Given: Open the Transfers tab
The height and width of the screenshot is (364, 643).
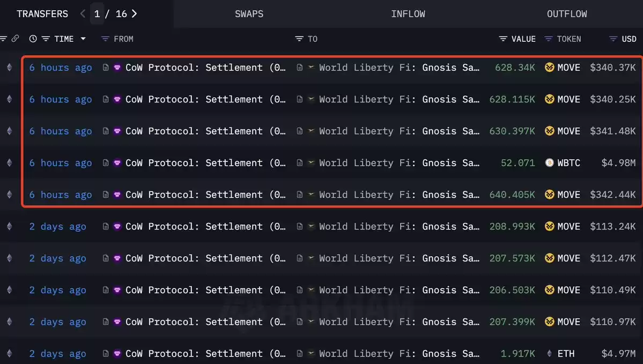Looking at the screenshot, I should (42, 14).
